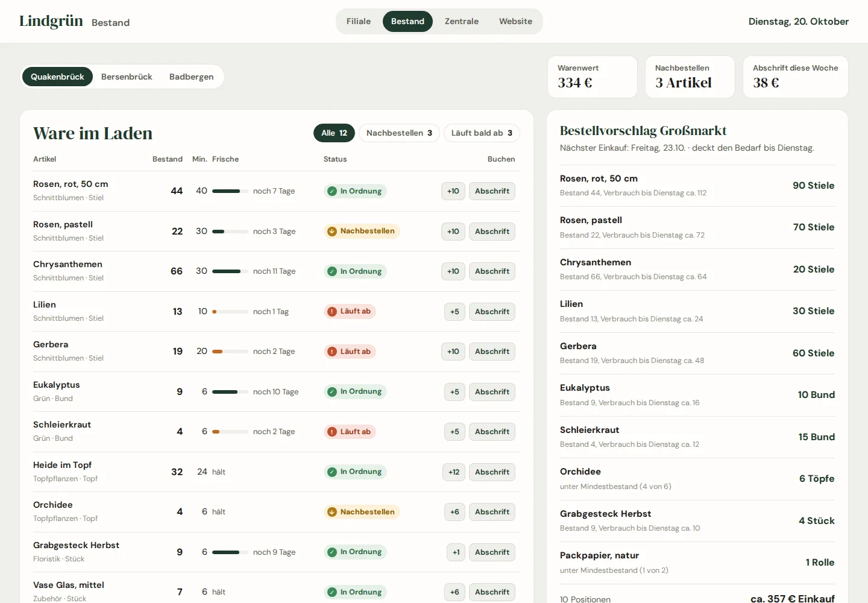Add +10 to Rosen, rot, 50 cm
868x603 pixels.
[453, 191]
